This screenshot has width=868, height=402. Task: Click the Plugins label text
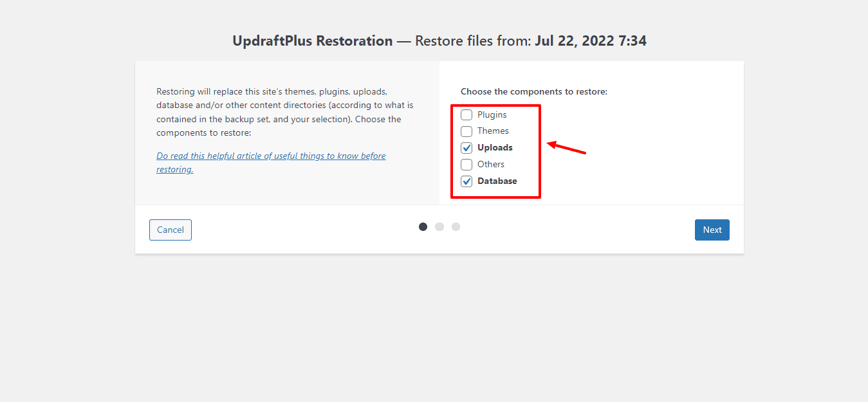click(492, 115)
